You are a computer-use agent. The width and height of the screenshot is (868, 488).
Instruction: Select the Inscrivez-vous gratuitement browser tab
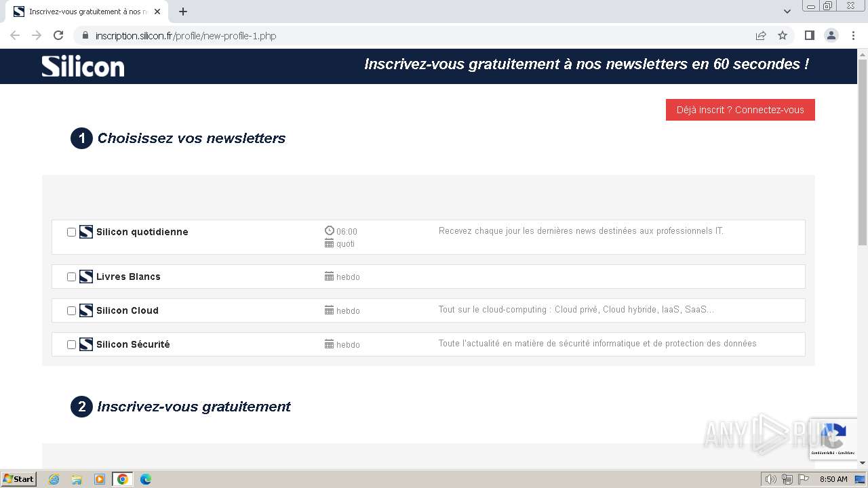tap(87, 12)
